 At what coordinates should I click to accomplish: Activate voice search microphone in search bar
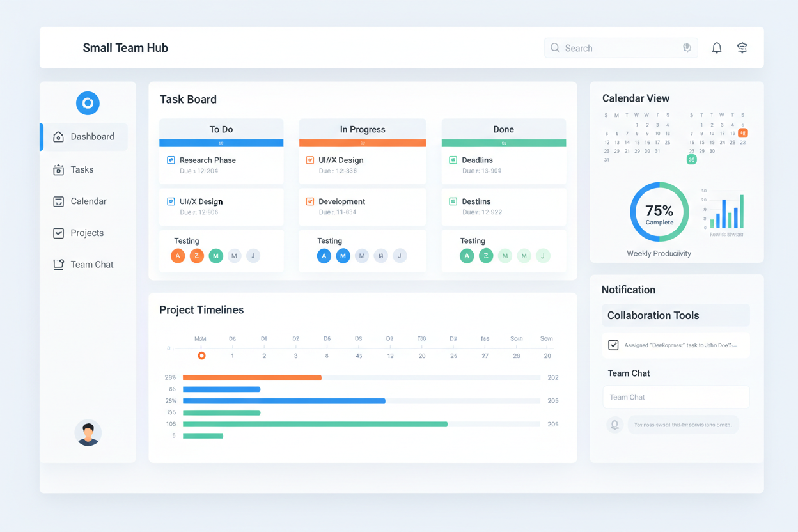[x=687, y=47]
